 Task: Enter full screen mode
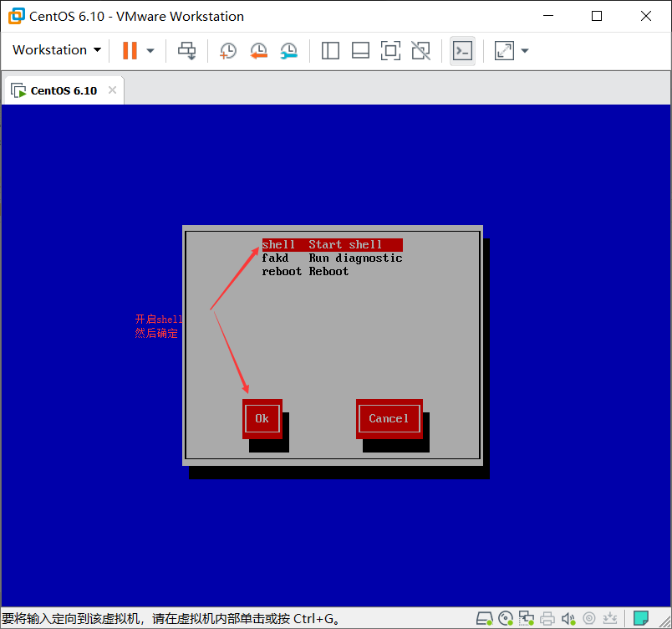390,50
